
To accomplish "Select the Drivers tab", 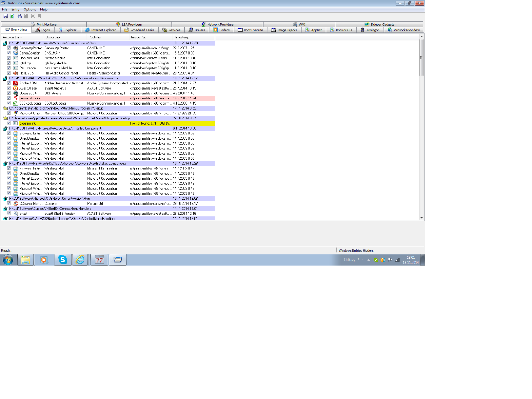I will (197, 30).
